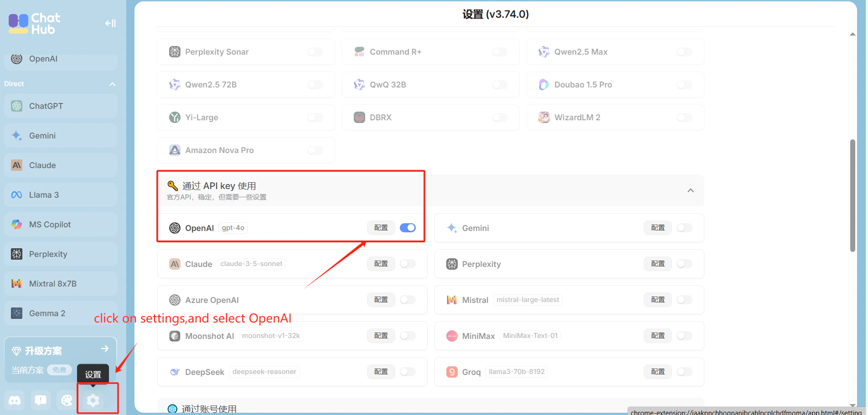Viewport: 868px width, 415px height.
Task: Open the theme palette picker
Action: point(66,400)
